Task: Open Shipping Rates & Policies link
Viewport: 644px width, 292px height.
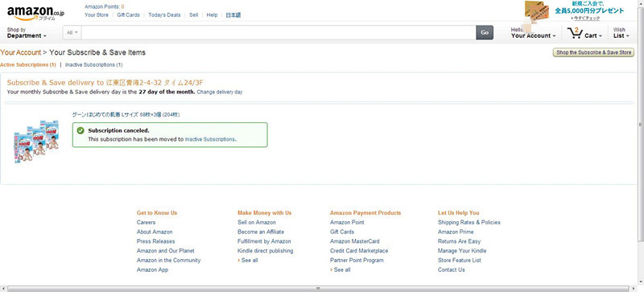Action: [x=469, y=222]
